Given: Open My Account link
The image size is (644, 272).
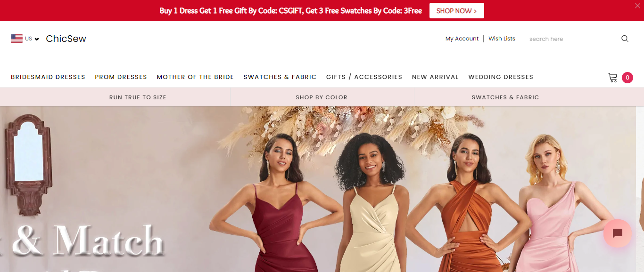Looking at the screenshot, I should click(x=462, y=39).
